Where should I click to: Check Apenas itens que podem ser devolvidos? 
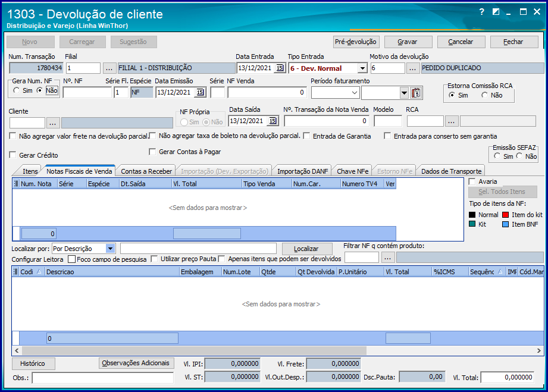221,259
